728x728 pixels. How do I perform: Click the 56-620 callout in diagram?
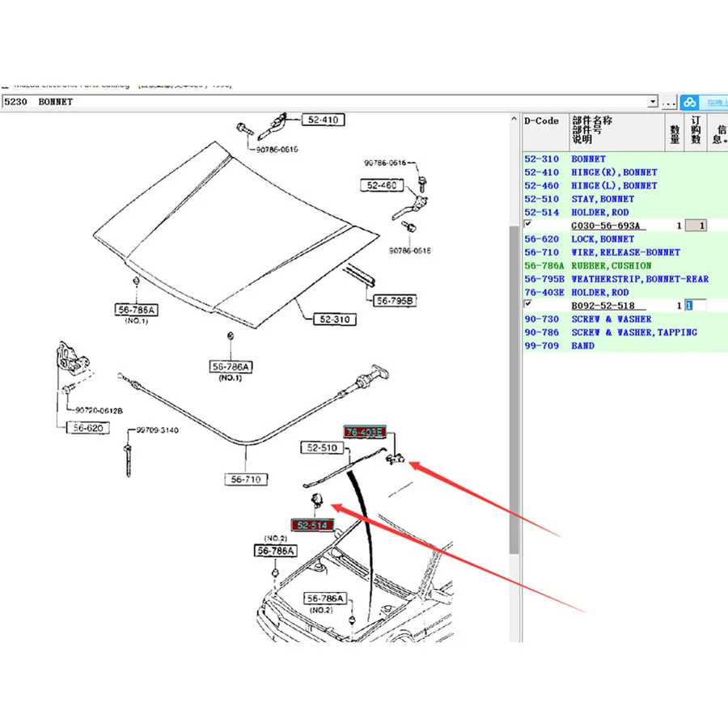88,428
